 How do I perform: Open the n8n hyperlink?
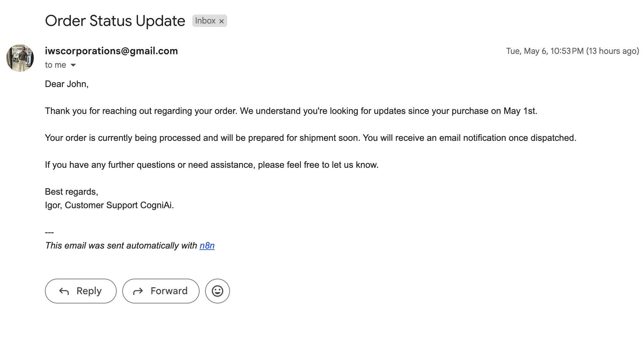coord(207,245)
